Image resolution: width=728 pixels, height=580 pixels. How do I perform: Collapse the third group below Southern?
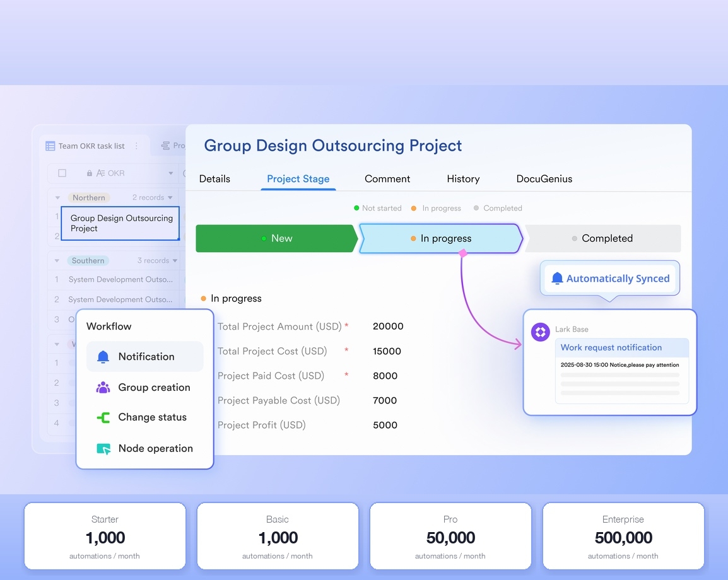[57, 344]
